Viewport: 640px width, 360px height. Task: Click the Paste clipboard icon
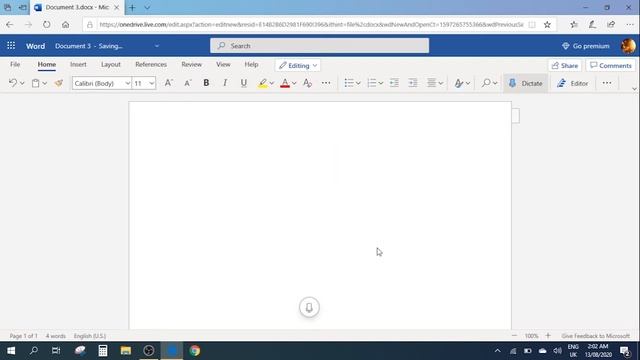tap(36, 83)
